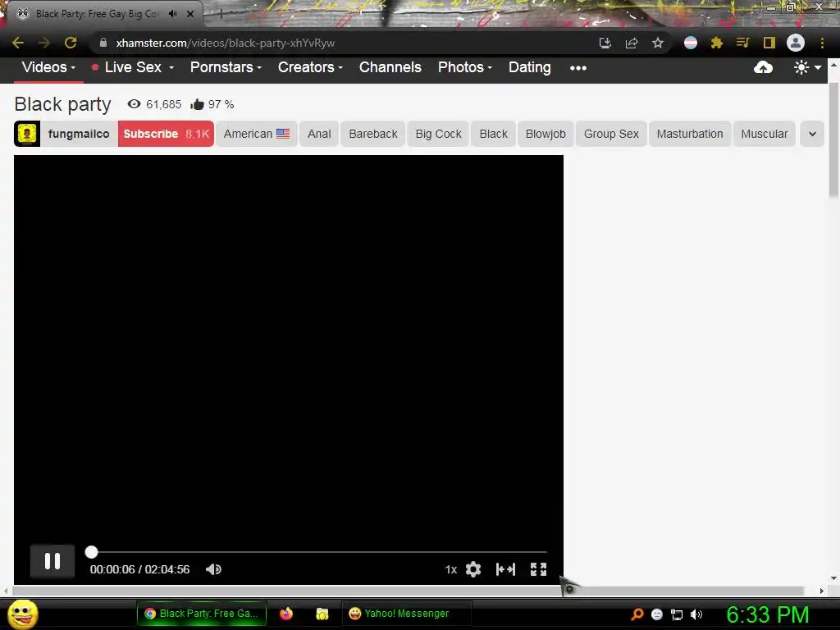Screen dimensions: 840x630
Task: Click the upload cloud icon
Action: pyautogui.click(x=763, y=67)
